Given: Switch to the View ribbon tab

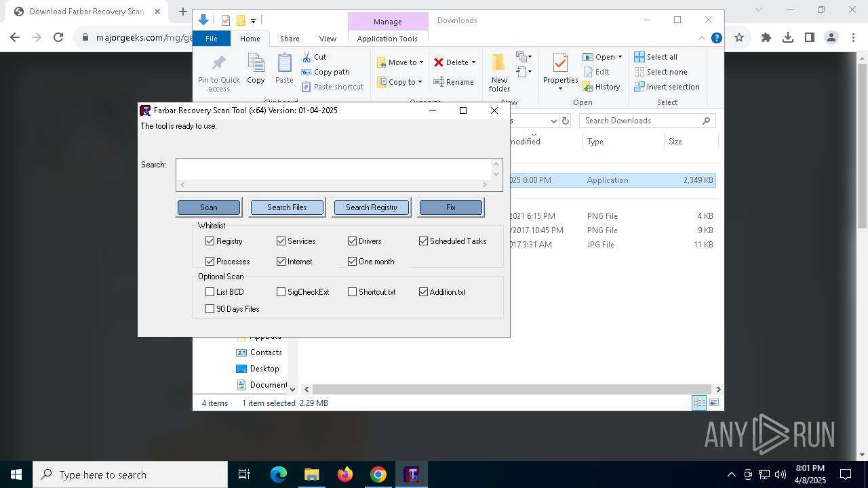Looking at the screenshot, I should click(328, 39).
